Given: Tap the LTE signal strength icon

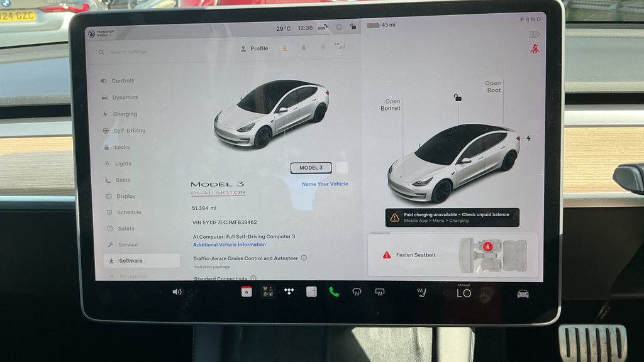Looking at the screenshot, I should pos(340,46).
